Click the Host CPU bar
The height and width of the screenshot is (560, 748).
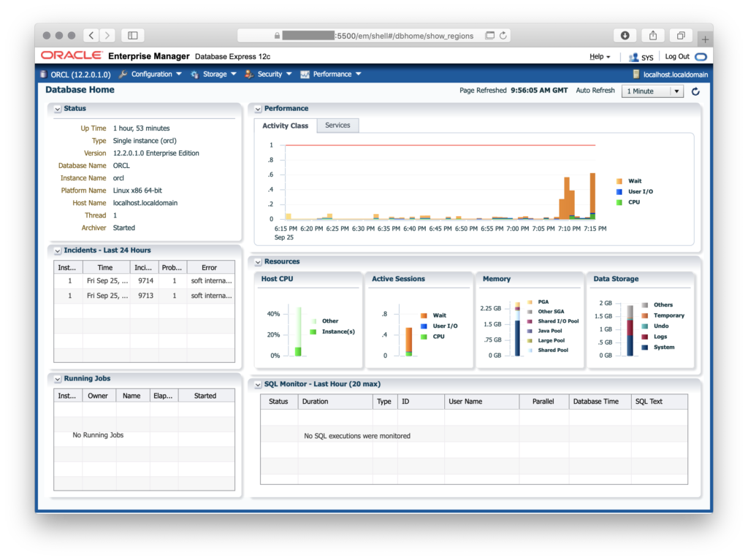[298, 331]
